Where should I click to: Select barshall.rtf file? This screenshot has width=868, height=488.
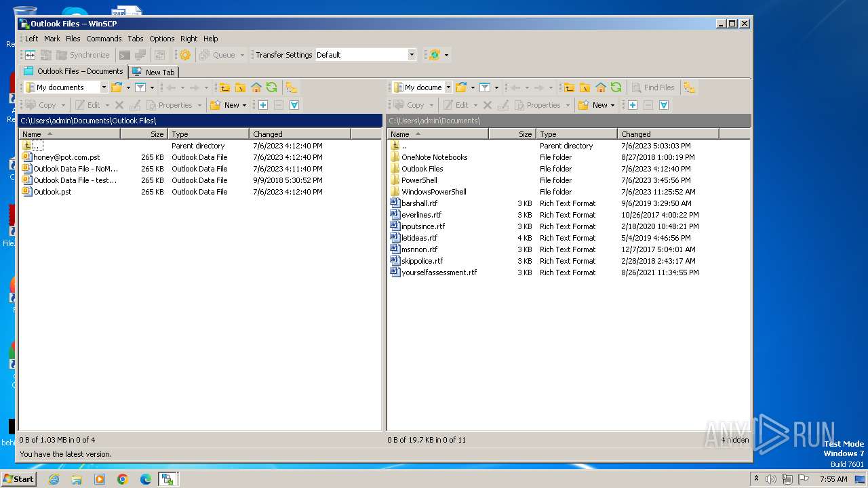coord(419,203)
